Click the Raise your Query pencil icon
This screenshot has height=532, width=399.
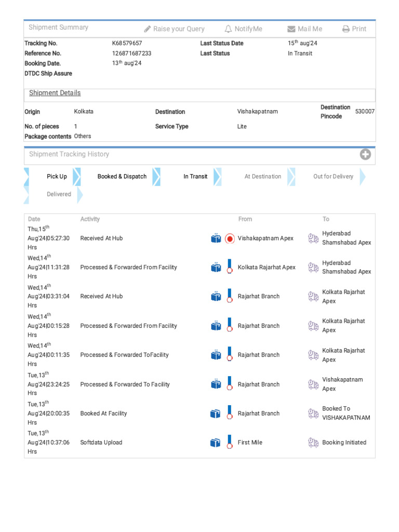pyautogui.click(x=148, y=29)
